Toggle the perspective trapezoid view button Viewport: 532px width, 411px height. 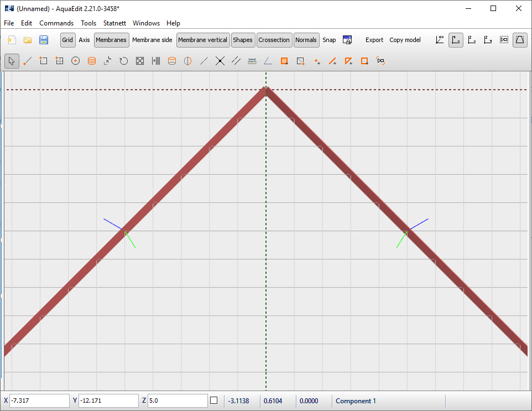point(520,40)
